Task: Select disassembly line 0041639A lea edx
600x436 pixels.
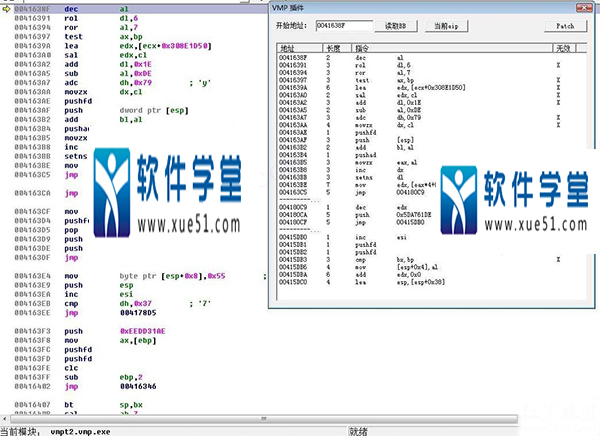Action: 140,46
